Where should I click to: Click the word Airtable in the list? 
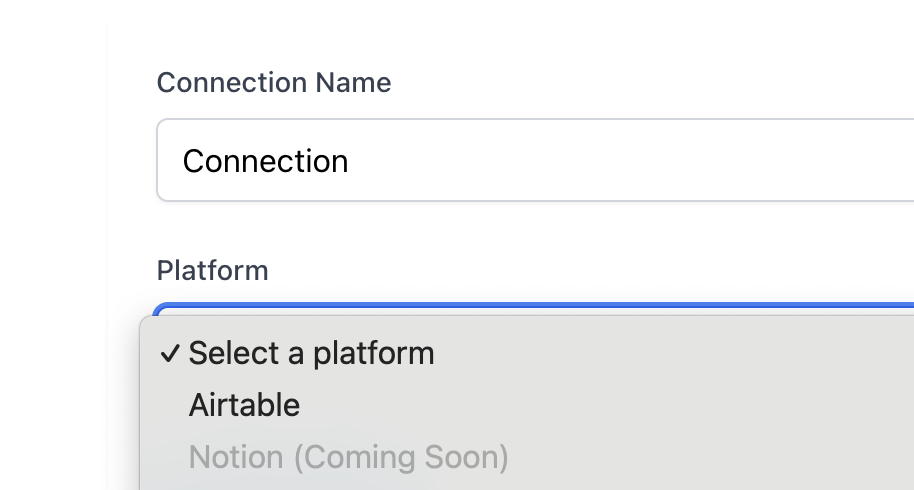(x=244, y=405)
